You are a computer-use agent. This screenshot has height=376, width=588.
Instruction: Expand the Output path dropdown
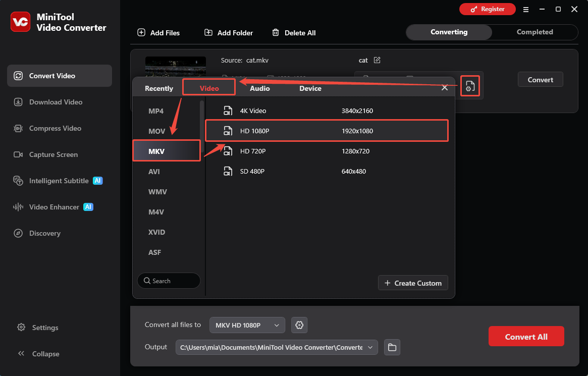click(x=370, y=347)
